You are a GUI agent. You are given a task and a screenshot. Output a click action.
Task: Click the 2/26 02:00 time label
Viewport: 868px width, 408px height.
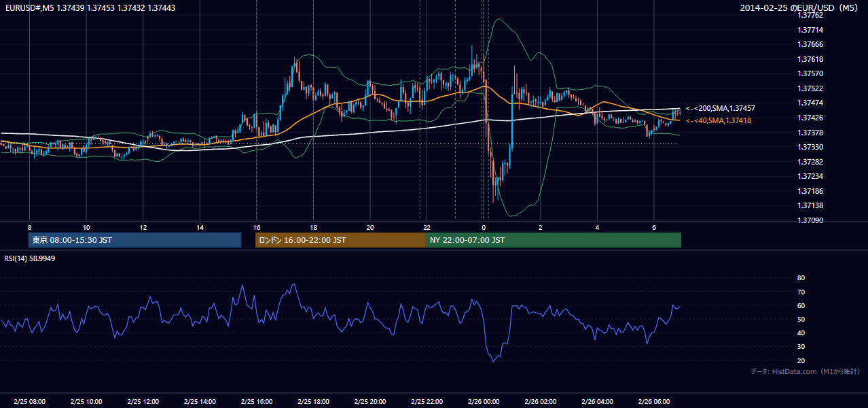click(541, 402)
